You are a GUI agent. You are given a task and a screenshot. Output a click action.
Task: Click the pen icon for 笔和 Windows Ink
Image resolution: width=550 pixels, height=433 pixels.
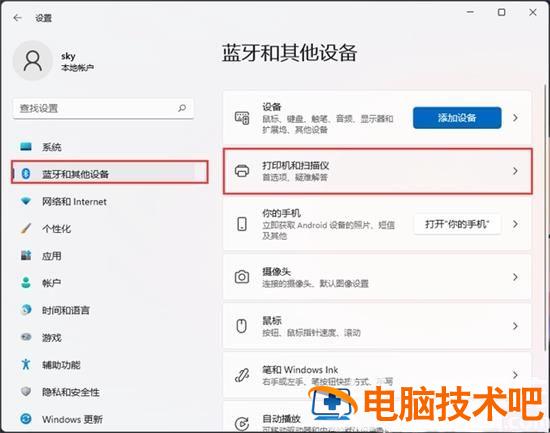tap(242, 375)
